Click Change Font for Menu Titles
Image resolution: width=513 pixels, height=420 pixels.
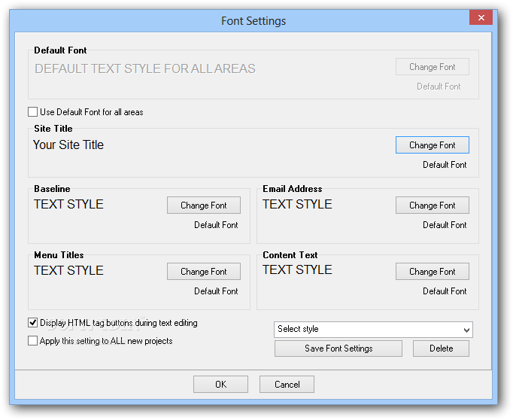click(204, 272)
